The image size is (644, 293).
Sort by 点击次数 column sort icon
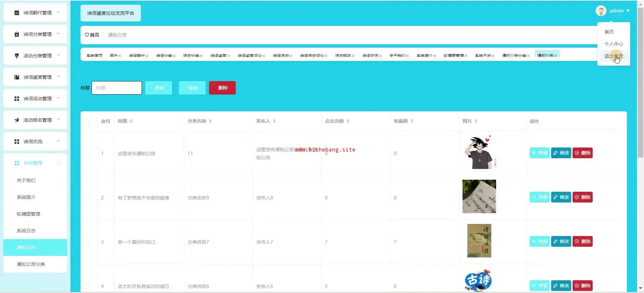347,121
